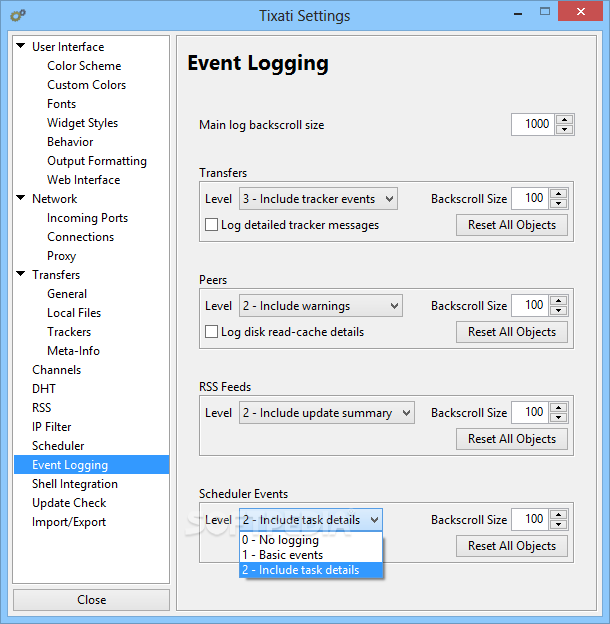Open Web Interface settings
Viewport: 610px width, 624px height.
coord(84,180)
